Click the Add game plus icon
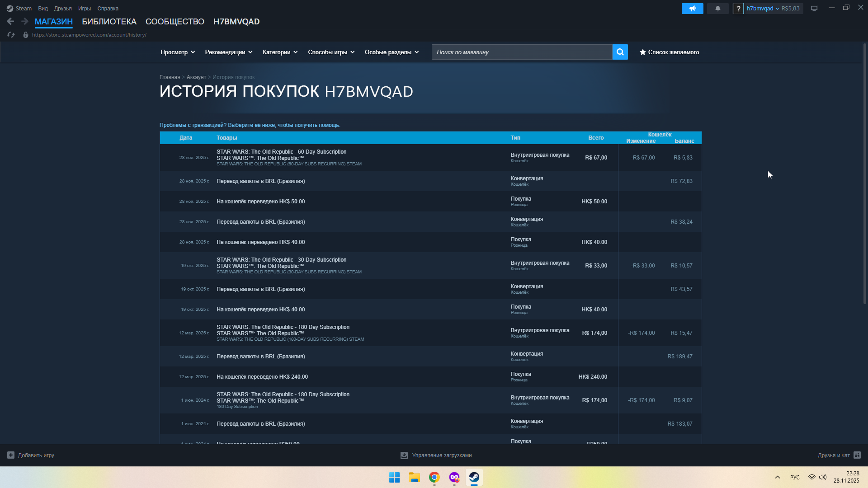 point(11,455)
